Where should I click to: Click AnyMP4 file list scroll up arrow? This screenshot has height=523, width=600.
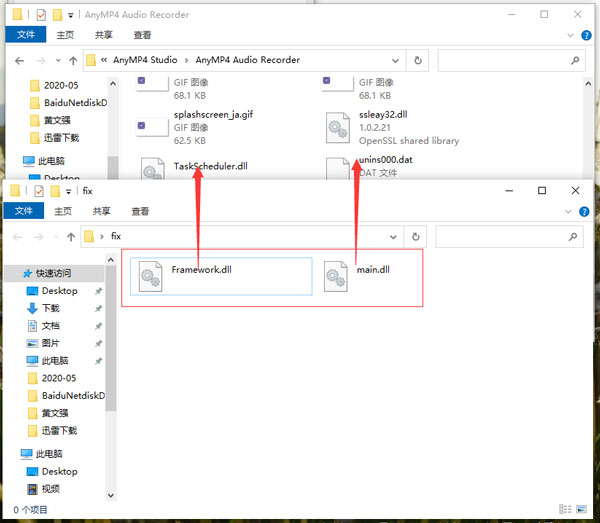[x=589, y=83]
